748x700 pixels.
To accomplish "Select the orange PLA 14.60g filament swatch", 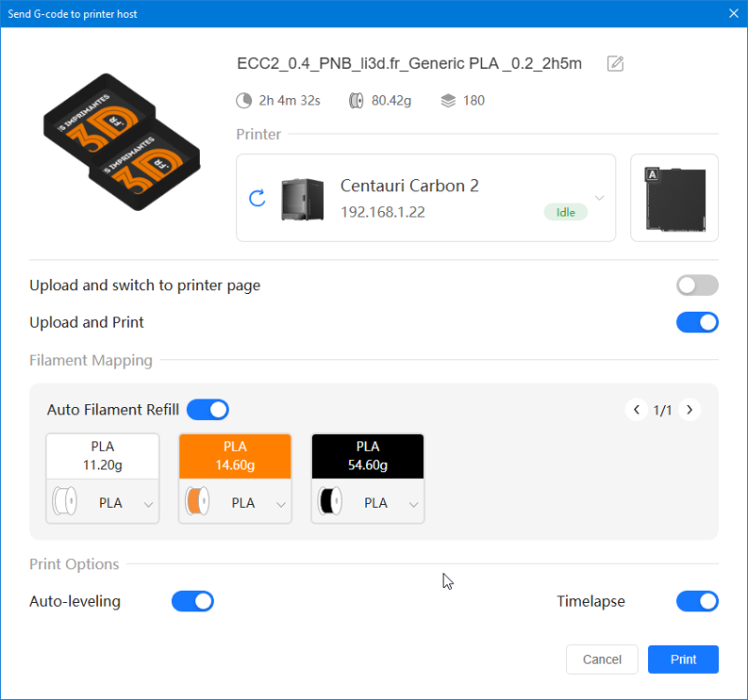I will point(234,455).
